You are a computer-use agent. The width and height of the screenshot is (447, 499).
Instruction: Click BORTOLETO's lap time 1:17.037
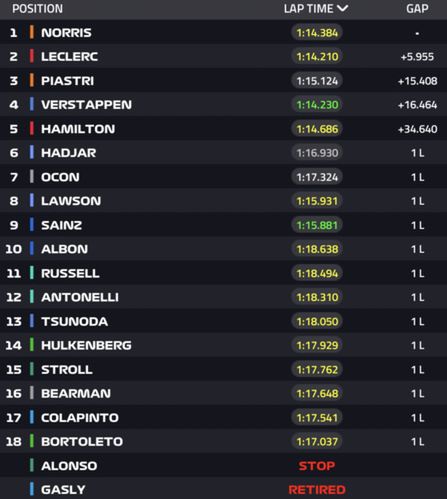317,442
